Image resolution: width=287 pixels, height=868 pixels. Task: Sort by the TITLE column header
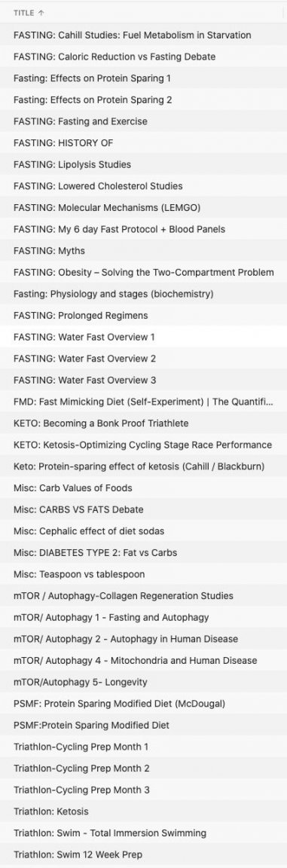[x=24, y=13]
